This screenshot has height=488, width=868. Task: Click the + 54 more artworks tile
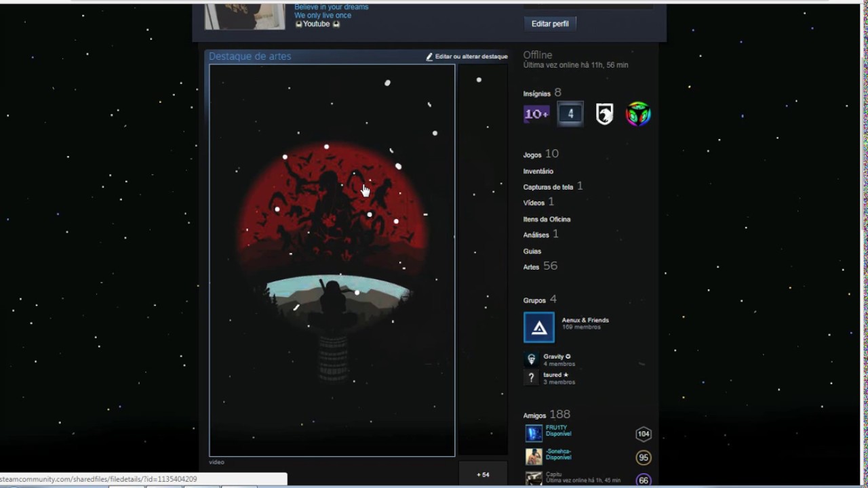pos(483,474)
